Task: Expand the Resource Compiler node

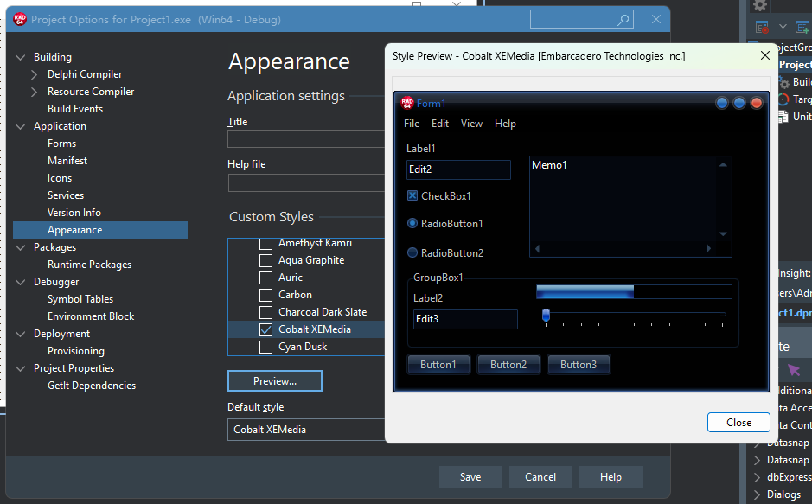Action: point(35,92)
